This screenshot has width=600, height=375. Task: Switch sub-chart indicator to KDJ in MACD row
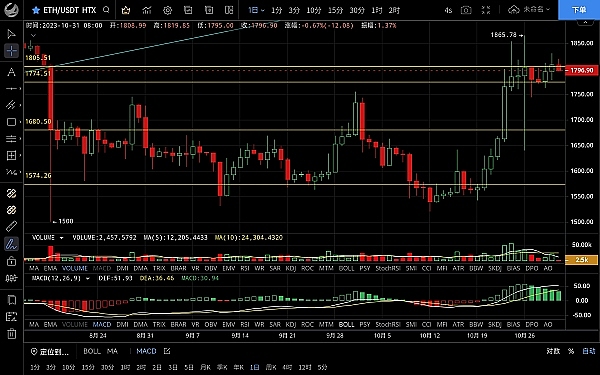click(x=291, y=324)
